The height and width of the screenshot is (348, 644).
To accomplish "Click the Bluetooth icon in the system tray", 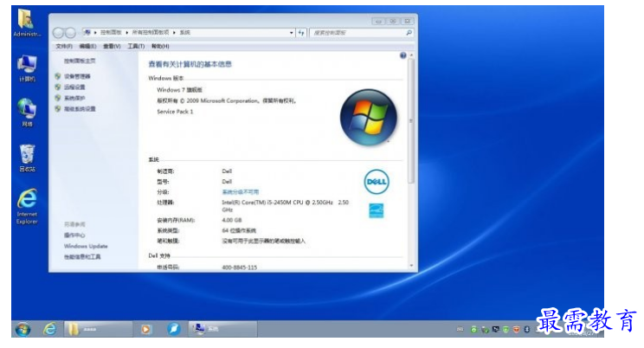I will click(526, 329).
